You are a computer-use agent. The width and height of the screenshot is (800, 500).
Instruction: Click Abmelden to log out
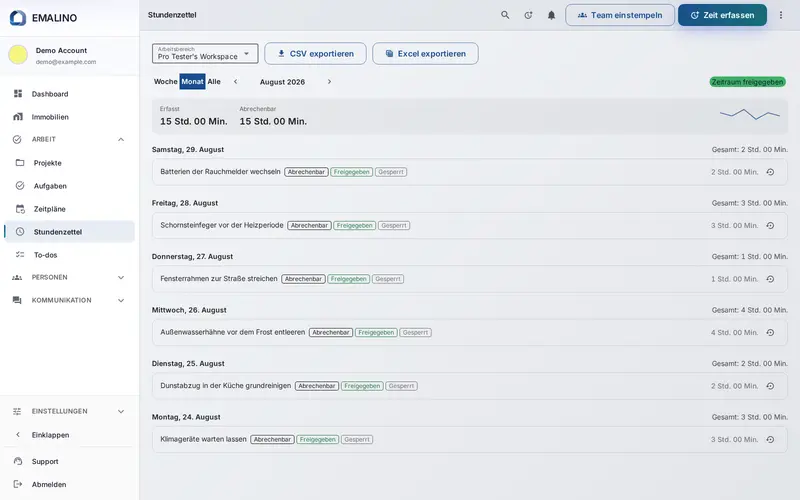click(69, 484)
